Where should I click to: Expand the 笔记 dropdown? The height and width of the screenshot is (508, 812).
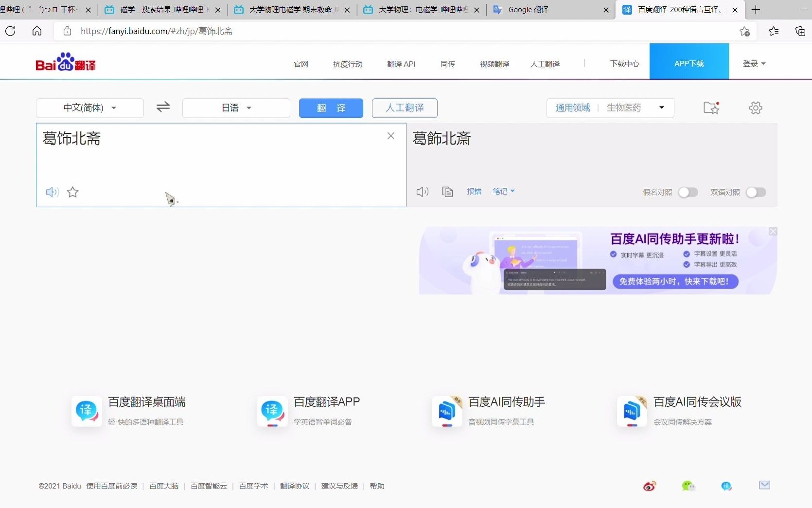click(x=504, y=192)
